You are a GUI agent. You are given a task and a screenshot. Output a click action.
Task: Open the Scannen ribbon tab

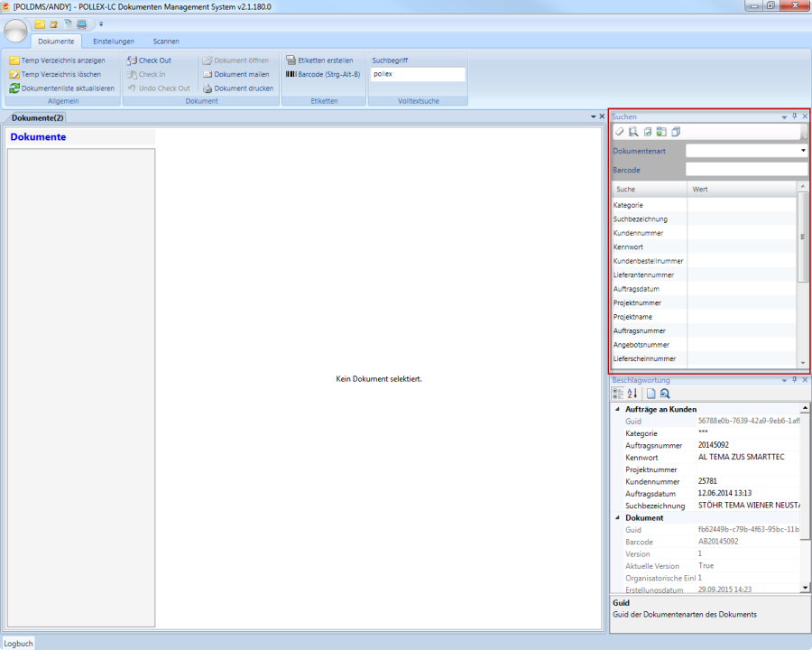[166, 42]
